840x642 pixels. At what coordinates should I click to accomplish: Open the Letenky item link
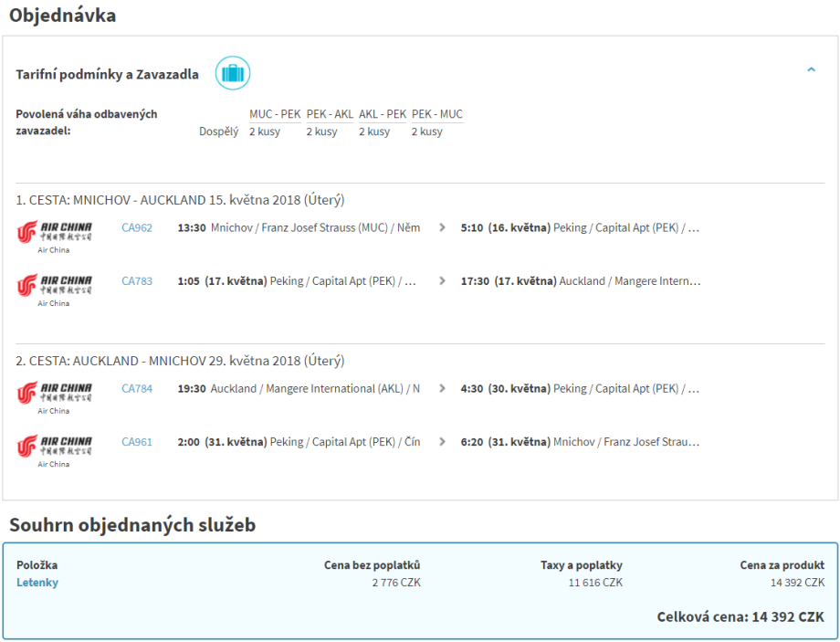pyautogui.click(x=37, y=583)
